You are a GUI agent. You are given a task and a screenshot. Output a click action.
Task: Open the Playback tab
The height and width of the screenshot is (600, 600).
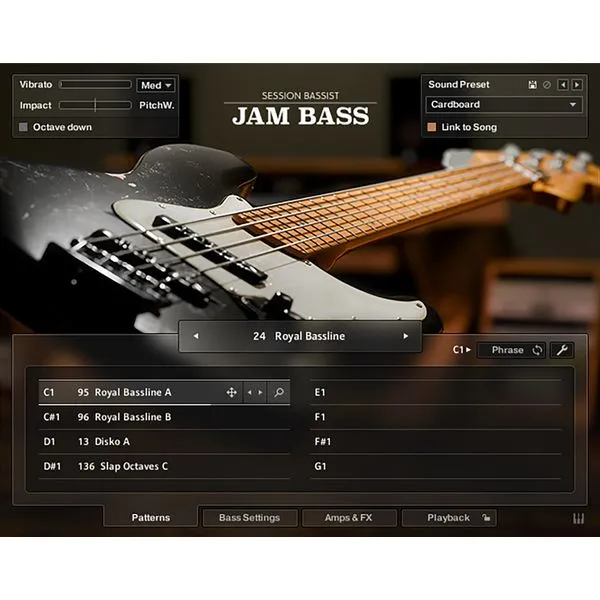click(449, 518)
